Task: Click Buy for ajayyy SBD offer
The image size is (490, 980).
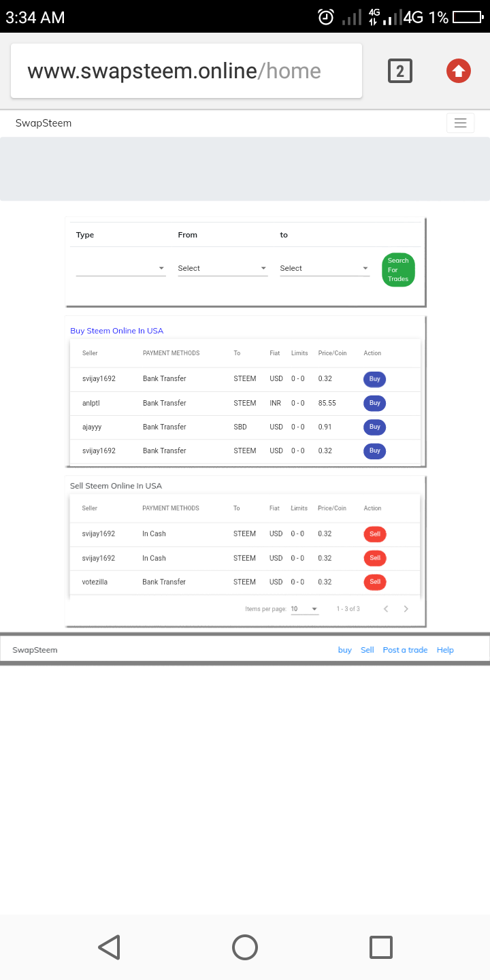Action: 374,427
